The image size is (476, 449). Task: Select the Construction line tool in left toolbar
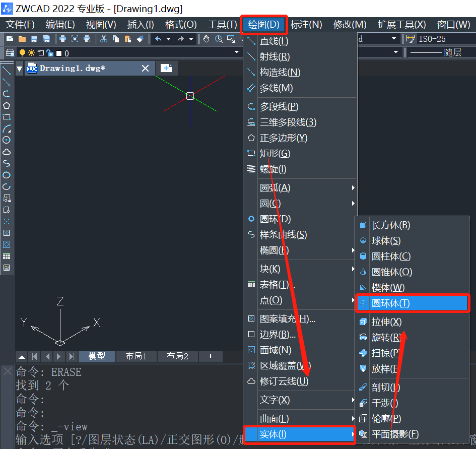tap(7, 82)
